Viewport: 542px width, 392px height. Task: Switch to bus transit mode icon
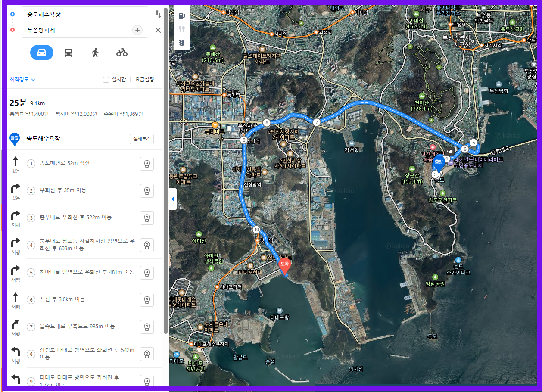click(69, 53)
